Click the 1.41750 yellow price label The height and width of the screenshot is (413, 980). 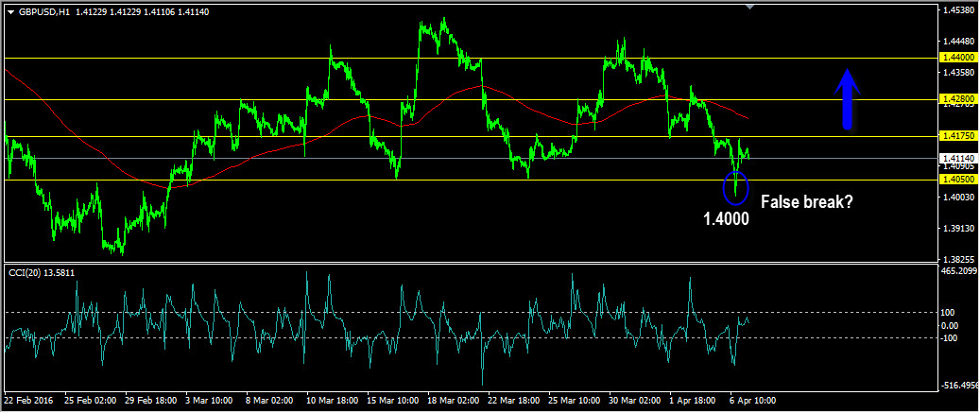pyautogui.click(x=958, y=137)
